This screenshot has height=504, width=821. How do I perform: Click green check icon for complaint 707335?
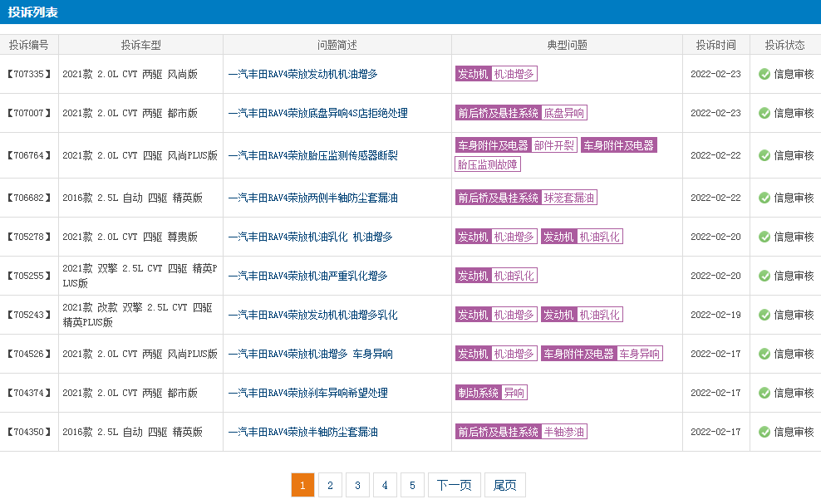pos(764,75)
